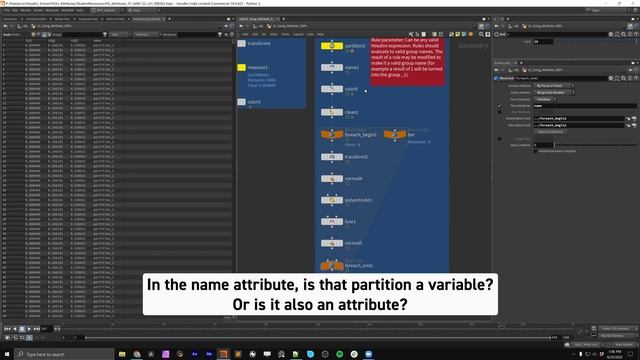Open the File menu in menu bar
Image resolution: width=640 pixels, height=360 pixels.
coord(7,10)
